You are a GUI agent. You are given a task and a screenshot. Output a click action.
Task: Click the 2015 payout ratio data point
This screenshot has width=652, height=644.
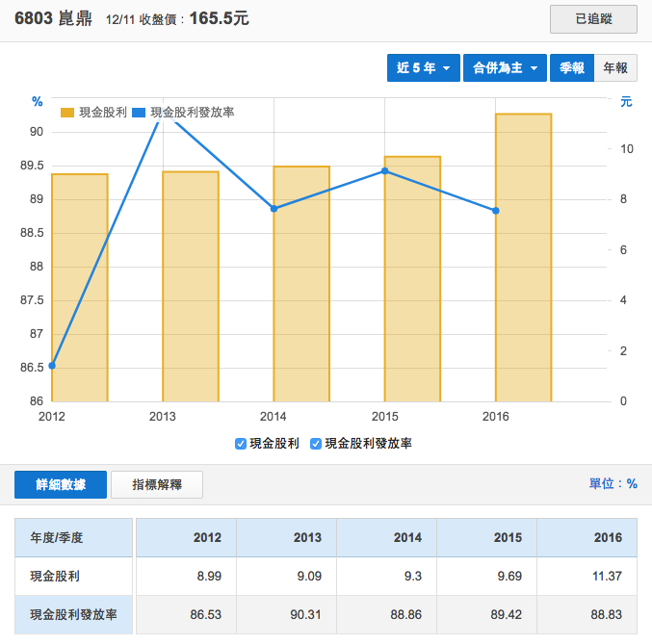click(384, 171)
